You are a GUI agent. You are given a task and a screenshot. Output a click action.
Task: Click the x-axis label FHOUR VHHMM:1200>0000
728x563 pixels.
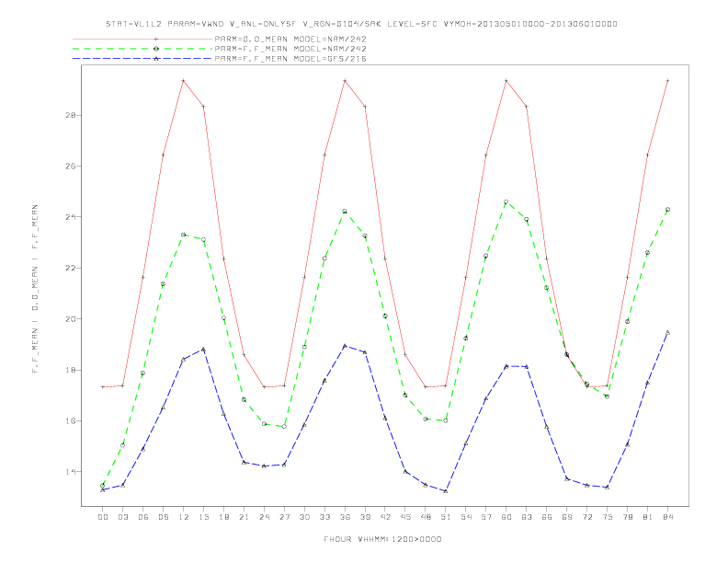click(382, 539)
